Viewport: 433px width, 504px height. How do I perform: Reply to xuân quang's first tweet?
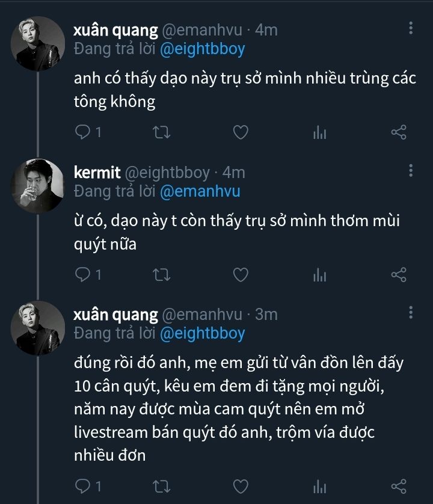click(x=83, y=132)
